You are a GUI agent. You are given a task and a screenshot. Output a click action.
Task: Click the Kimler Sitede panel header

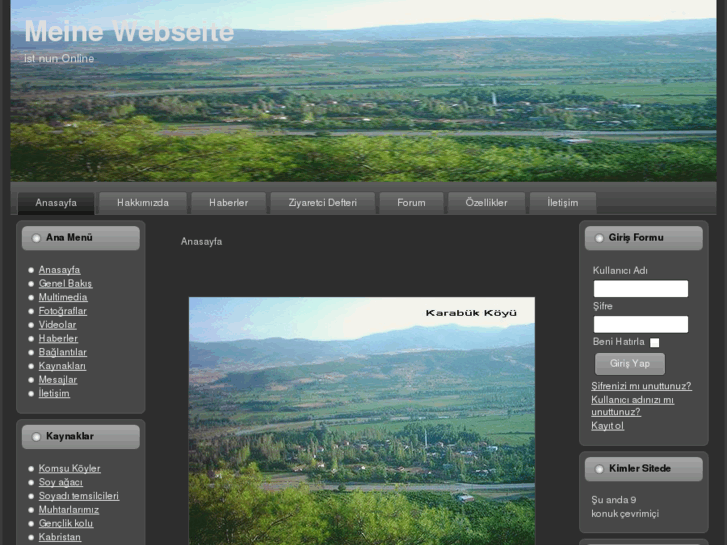(644, 469)
